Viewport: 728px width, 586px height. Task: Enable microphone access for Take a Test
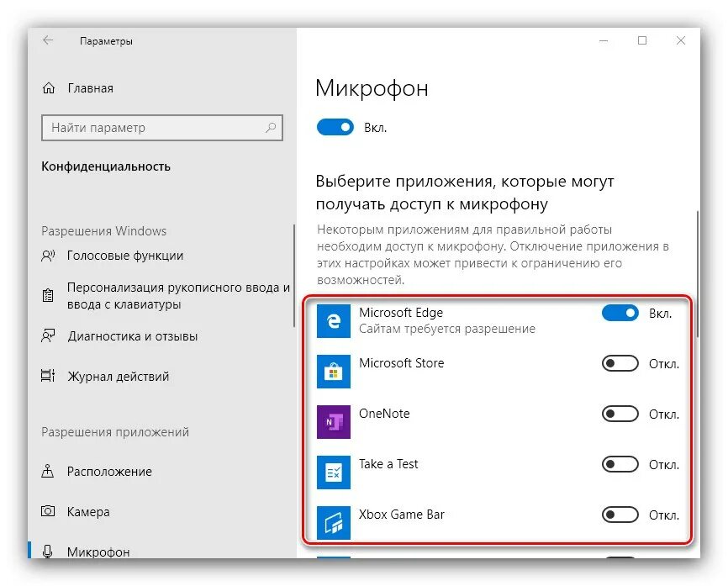tap(620, 464)
